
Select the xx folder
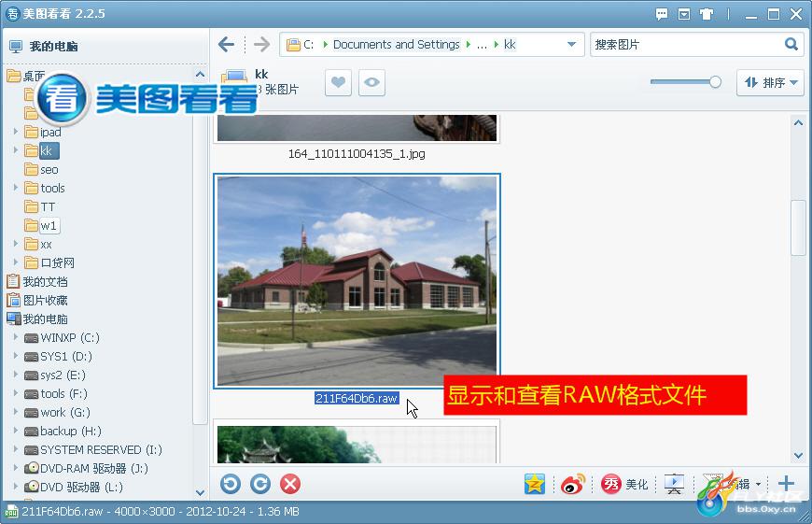pyautogui.click(x=46, y=244)
